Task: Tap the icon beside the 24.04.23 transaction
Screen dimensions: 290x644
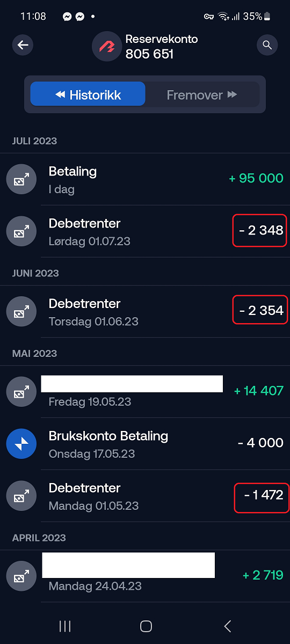Action: (21, 576)
